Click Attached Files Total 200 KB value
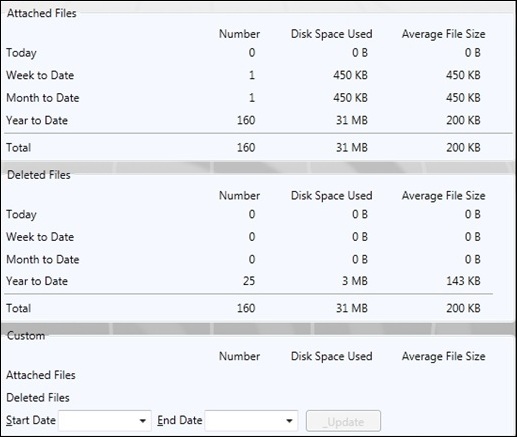The image size is (517, 437). click(x=463, y=147)
